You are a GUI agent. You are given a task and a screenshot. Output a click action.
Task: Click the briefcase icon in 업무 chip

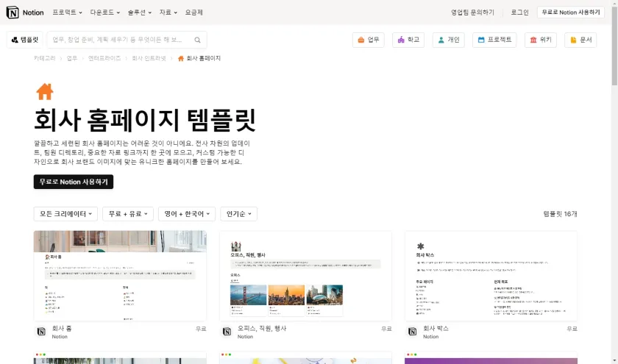361,40
